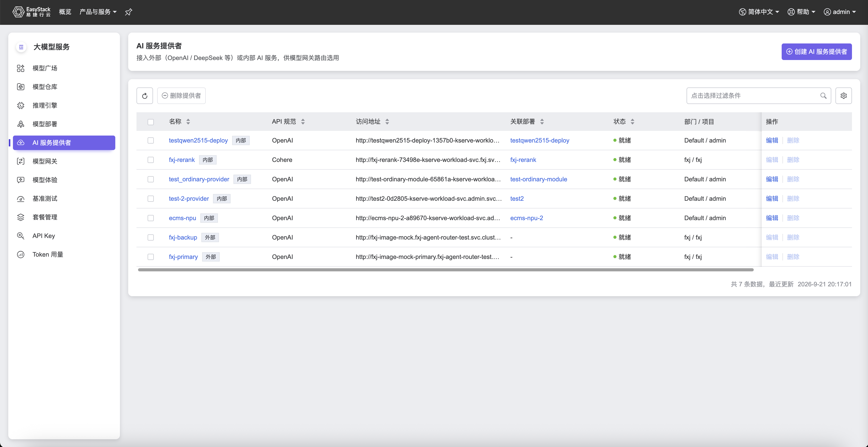The image size is (868, 447).
Task: Open 套餐管理 in the sidebar
Action: pyautogui.click(x=64, y=217)
